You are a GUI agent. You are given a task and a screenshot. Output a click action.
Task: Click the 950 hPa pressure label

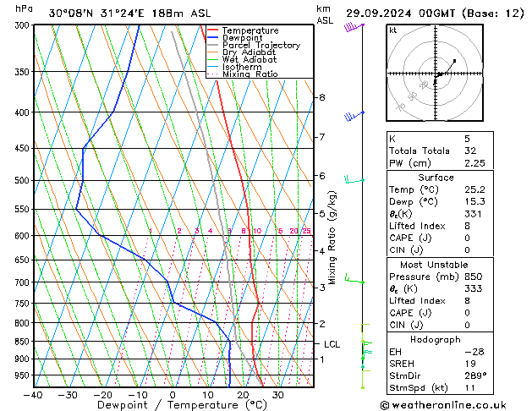pyautogui.click(x=24, y=375)
